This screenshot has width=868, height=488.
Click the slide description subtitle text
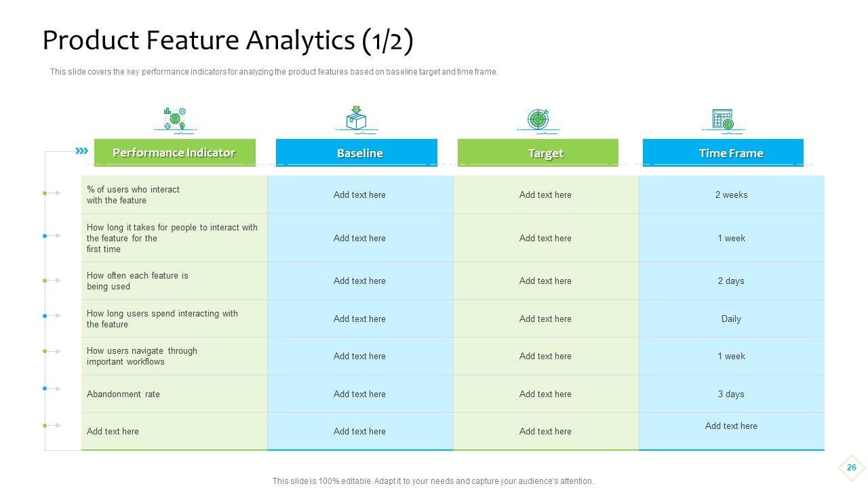(274, 72)
